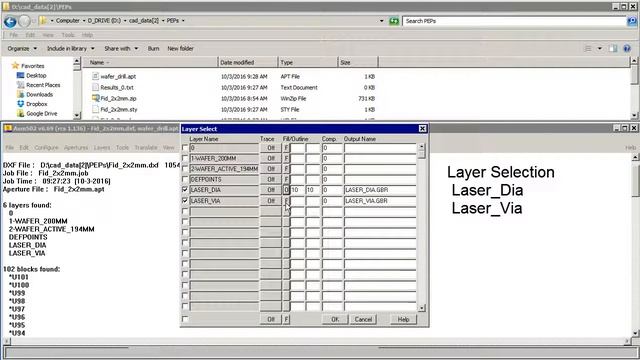The image size is (640, 360).
Task: Open Help in Layer Select dialog
Action: pos(403,319)
